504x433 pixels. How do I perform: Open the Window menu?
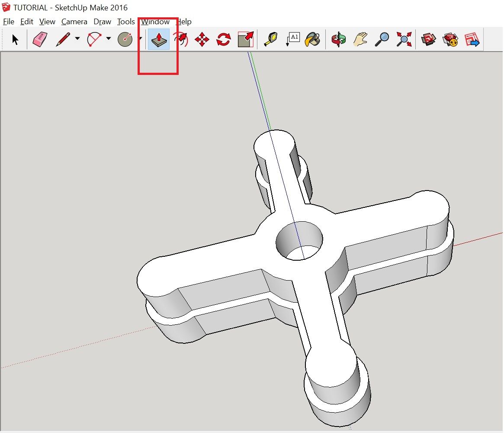pos(155,22)
